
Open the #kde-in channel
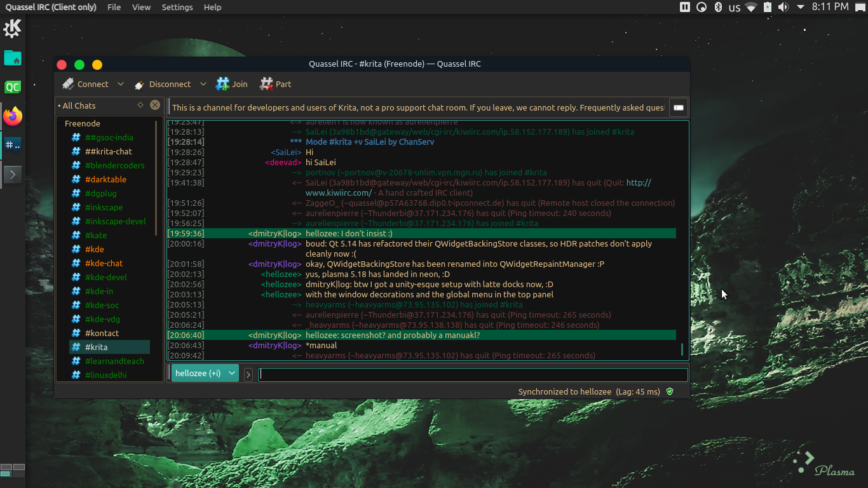point(99,291)
